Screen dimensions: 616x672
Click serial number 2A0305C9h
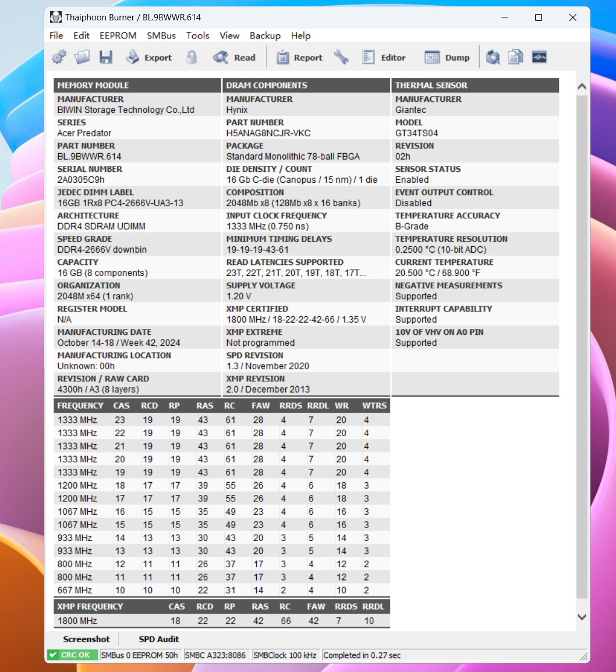(80, 179)
